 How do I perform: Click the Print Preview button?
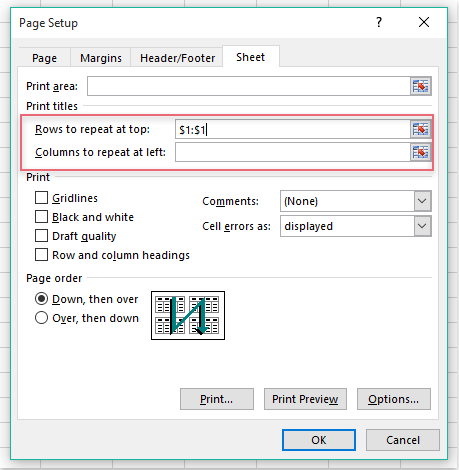[x=305, y=399]
